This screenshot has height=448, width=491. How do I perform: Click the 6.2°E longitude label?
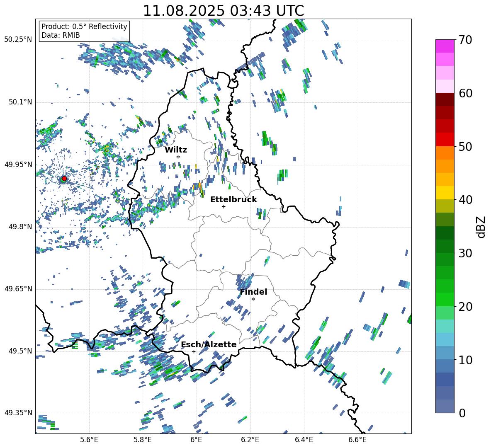250,440
